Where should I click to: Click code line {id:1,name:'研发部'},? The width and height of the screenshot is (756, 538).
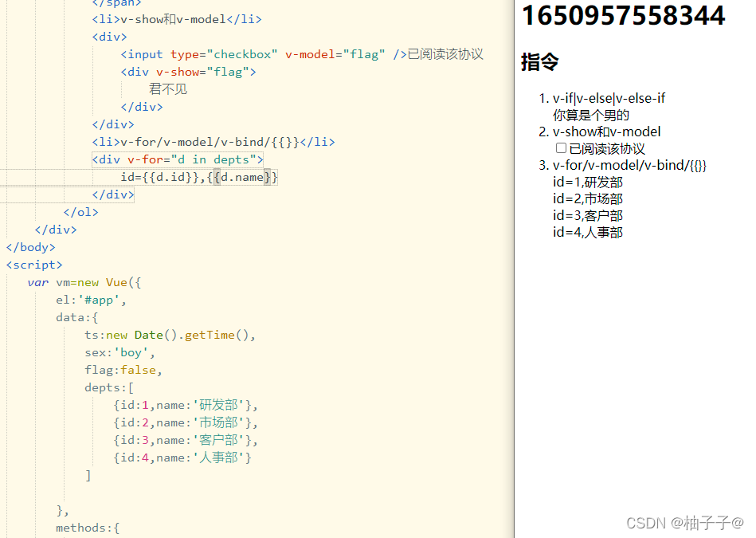tap(186, 406)
